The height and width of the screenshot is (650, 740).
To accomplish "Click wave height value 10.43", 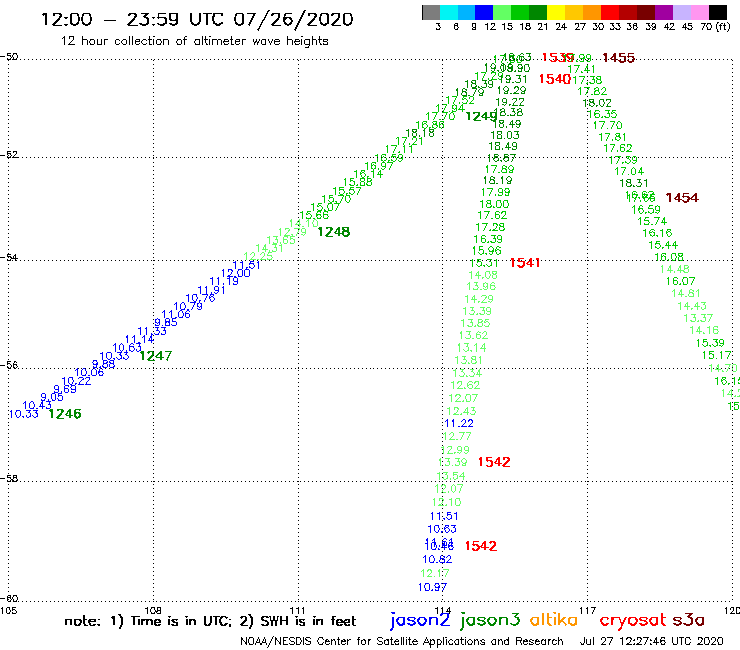I will tap(37, 405).
